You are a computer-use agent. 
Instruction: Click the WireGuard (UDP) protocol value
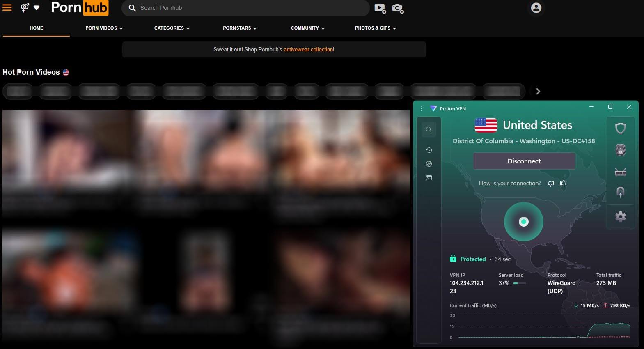(x=561, y=287)
